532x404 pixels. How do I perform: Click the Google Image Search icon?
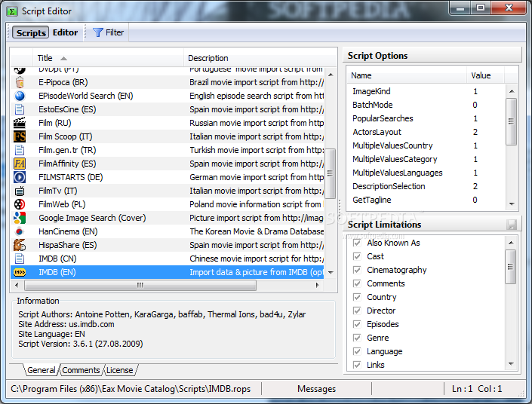[x=20, y=218]
